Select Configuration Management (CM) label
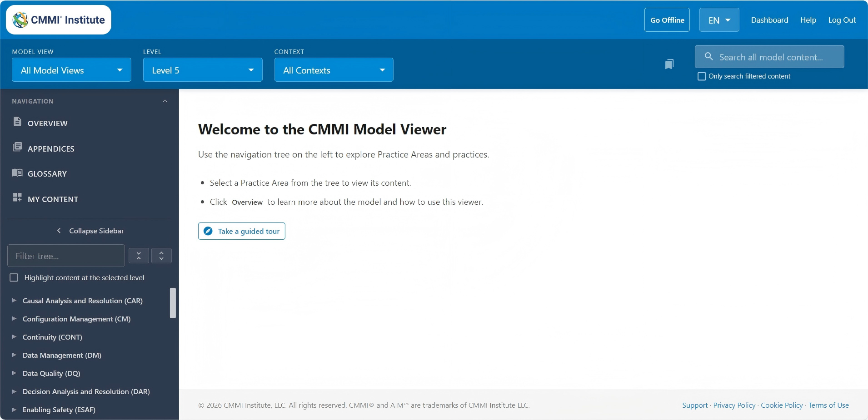Viewport: 868px width, 420px height. point(76,319)
